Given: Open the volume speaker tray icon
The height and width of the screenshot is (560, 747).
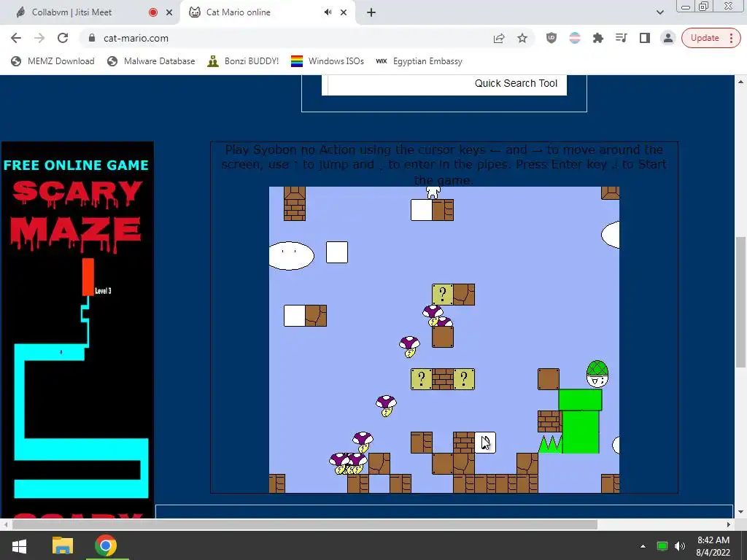Looking at the screenshot, I should (680, 546).
